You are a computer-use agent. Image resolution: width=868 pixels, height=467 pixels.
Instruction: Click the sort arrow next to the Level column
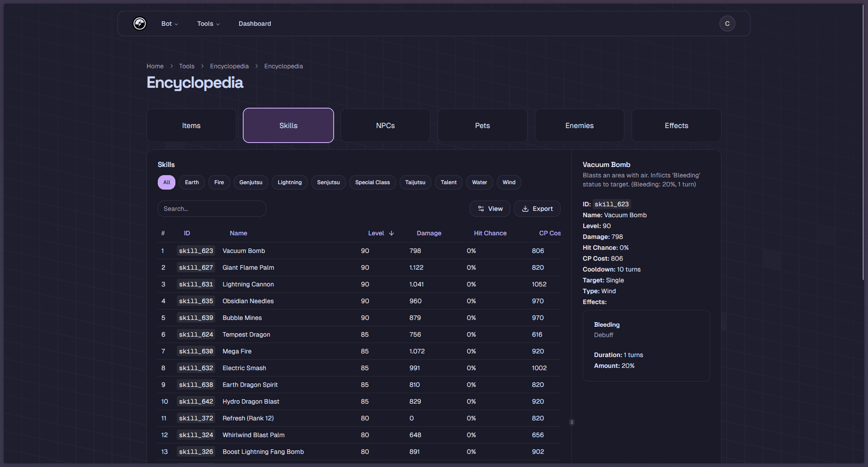[x=391, y=233]
